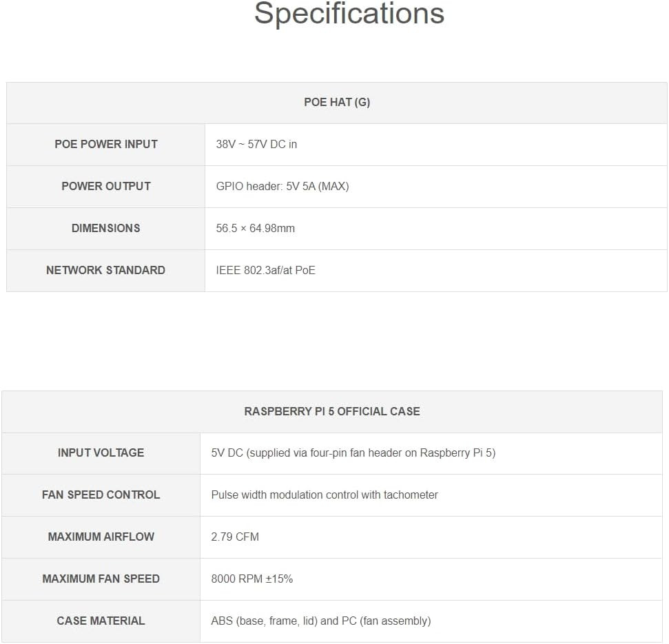The height and width of the screenshot is (644, 669).
Task: Click the FAN SPEED CONTROL label
Action: click(x=101, y=495)
